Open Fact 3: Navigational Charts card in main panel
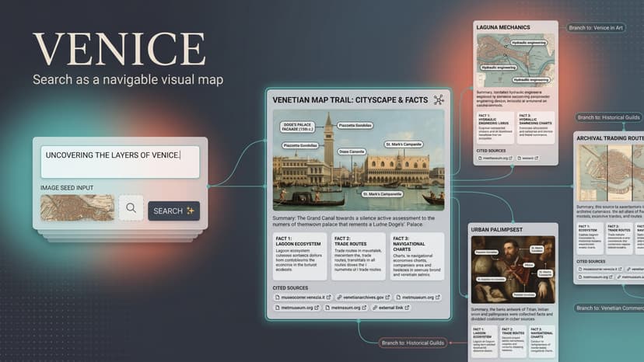 point(418,256)
